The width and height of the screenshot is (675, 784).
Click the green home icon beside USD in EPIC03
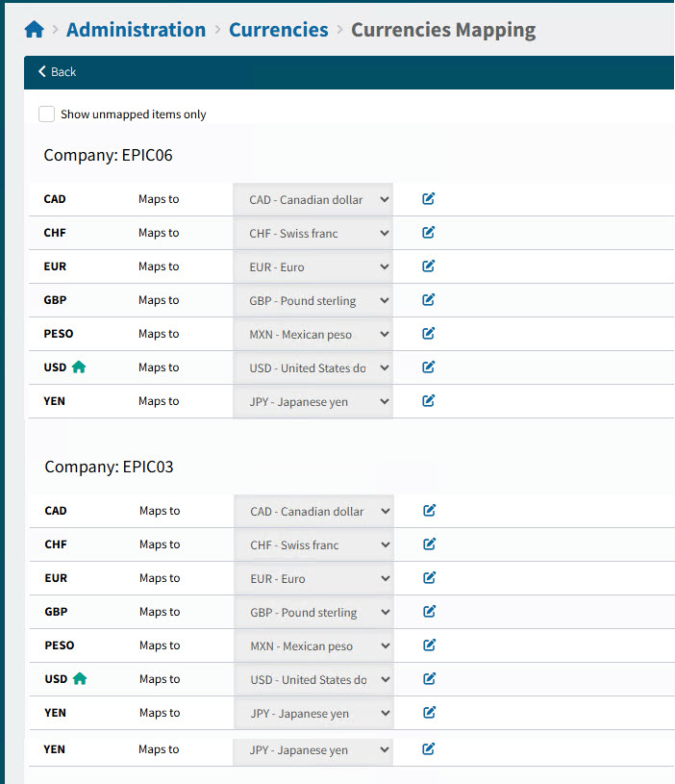[80, 679]
